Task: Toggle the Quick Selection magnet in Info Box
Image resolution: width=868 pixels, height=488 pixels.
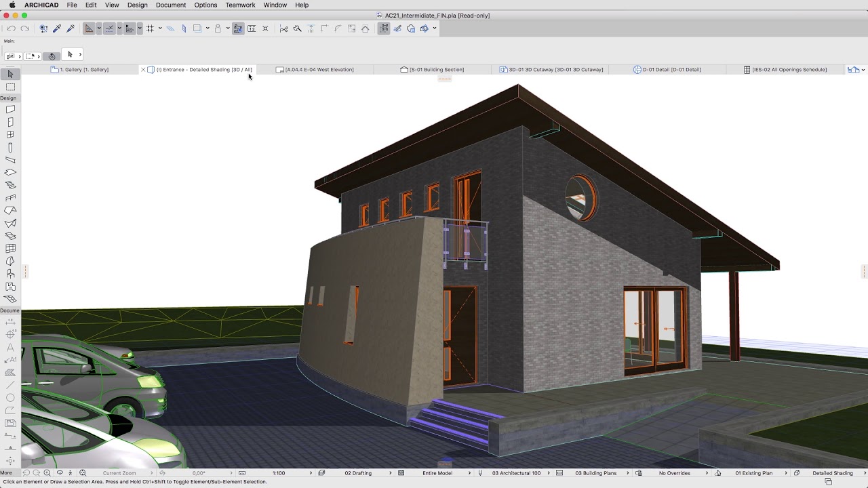Action: point(52,56)
